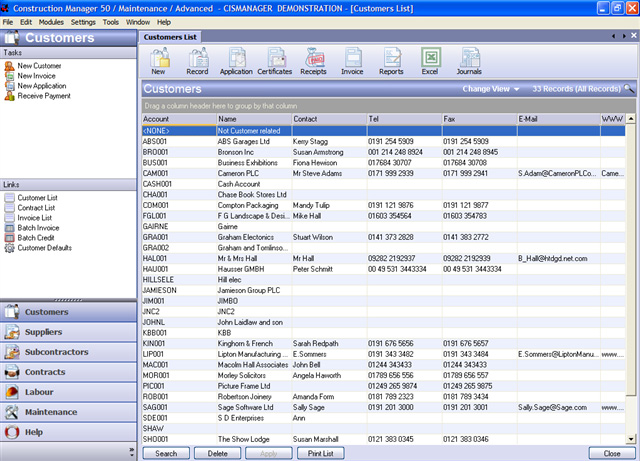Click the previous tab arrow
The width and height of the screenshot is (640, 461).
coord(613,36)
